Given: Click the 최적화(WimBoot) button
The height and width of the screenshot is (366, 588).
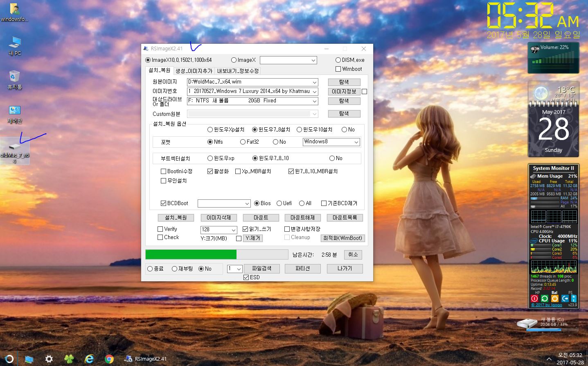Looking at the screenshot, I should pyautogui.click(x=343, y=238).
